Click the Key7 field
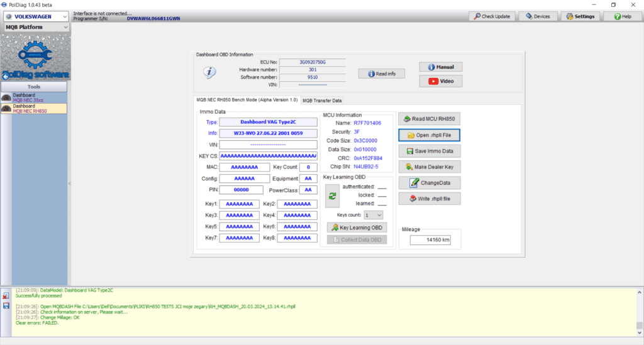644x345 pixels. point(240,238)
